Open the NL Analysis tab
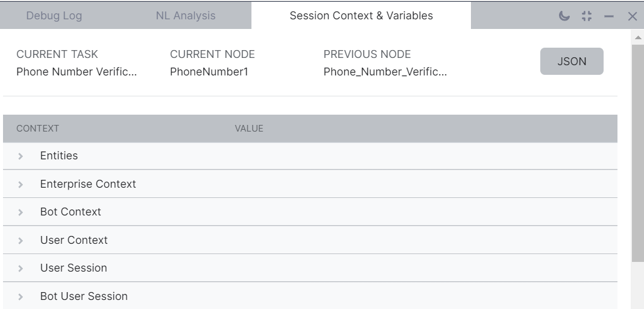Viewport: 644px width, 309px height. (185, 16)
